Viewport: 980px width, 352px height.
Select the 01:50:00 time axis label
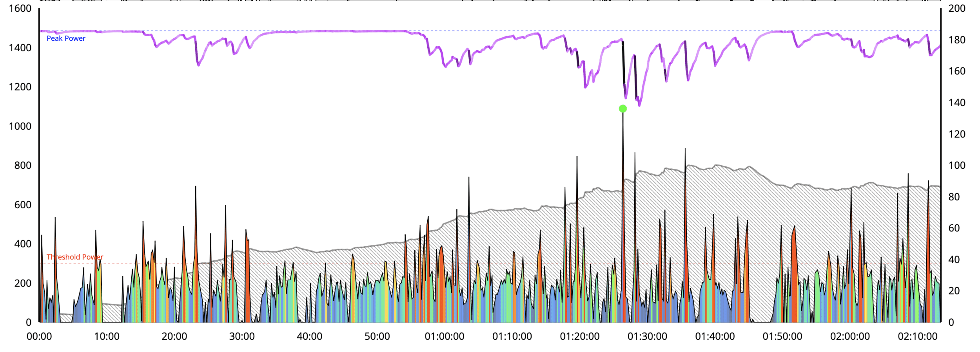(782, 336)
